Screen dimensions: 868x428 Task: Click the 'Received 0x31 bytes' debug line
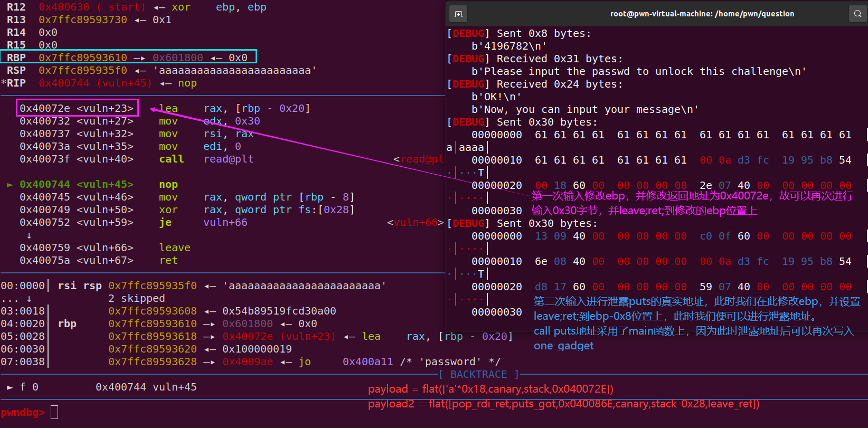(535, 59)
